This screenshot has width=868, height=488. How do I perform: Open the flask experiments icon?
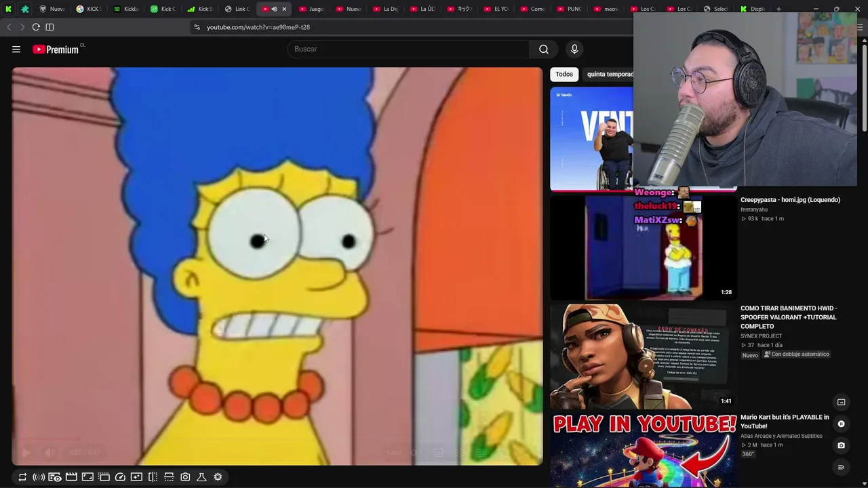pyautogui.click(x=201, y=477)
